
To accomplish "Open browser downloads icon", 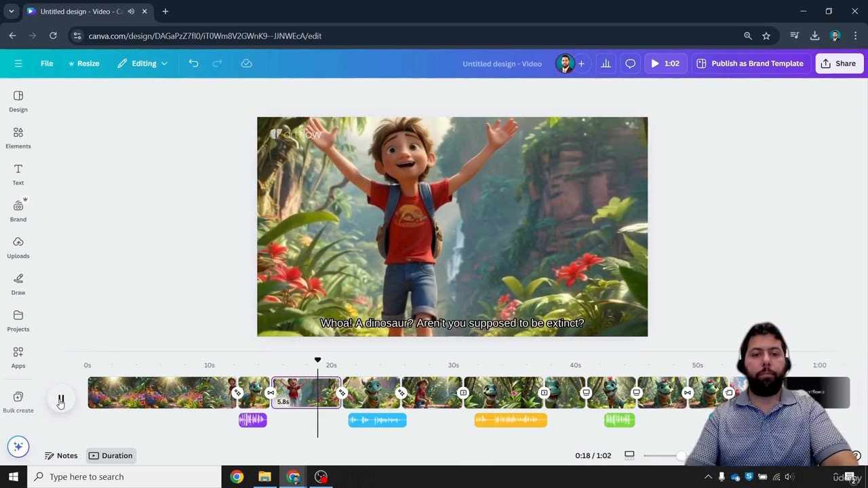I will [815, 36].
